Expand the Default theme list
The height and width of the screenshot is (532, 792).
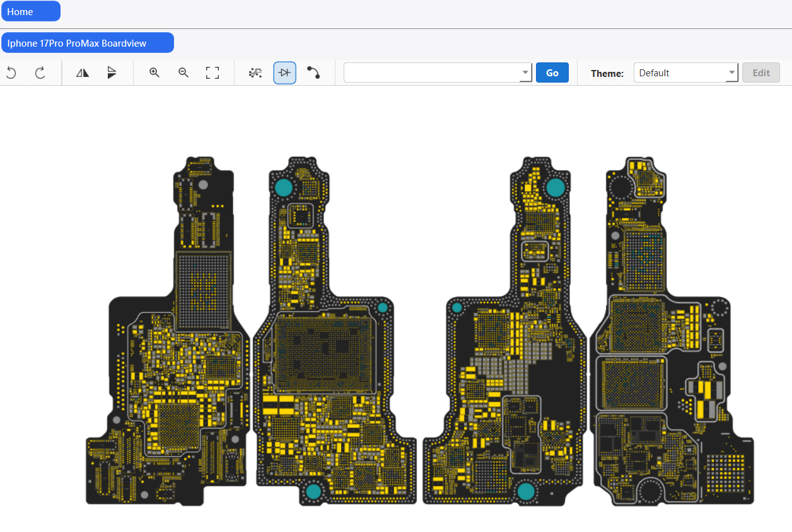click(x=731, y=72)
